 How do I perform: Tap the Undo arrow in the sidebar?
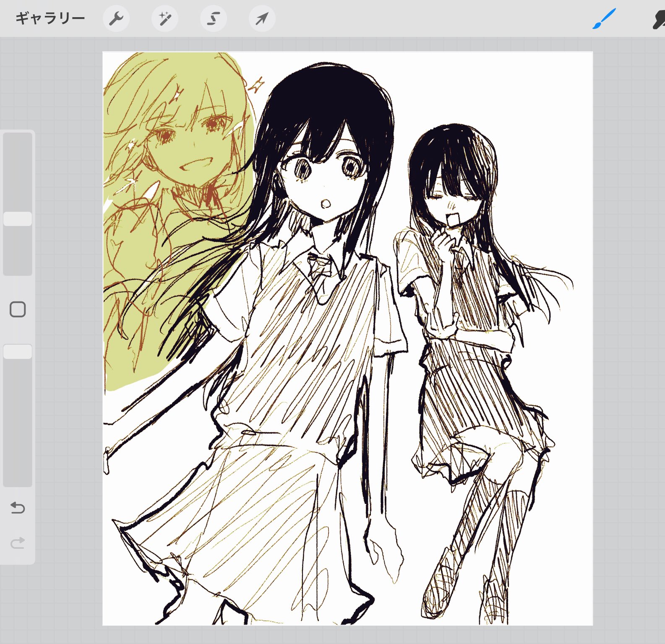[x=18, y=508]
